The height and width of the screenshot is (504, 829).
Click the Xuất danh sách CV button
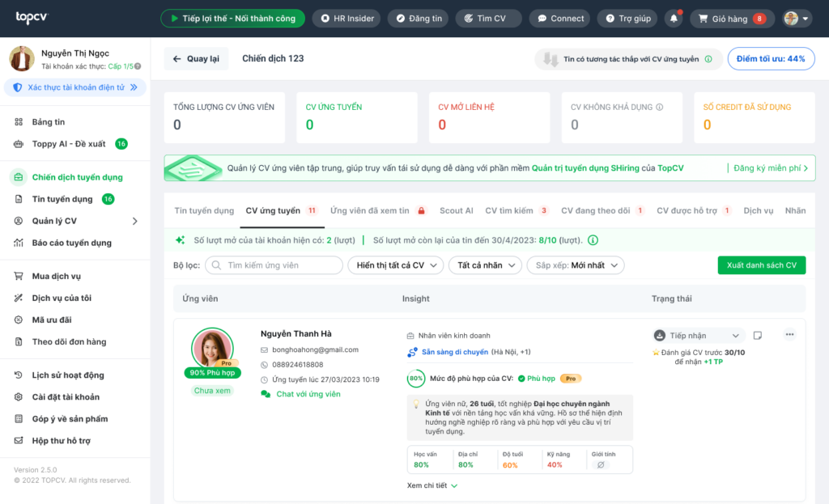click(x=761, y=265)
